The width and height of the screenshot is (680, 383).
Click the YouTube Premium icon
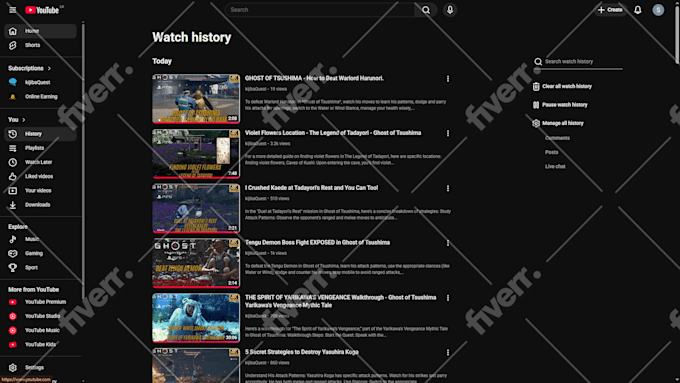pyautogui.click(x=13, y=302)
